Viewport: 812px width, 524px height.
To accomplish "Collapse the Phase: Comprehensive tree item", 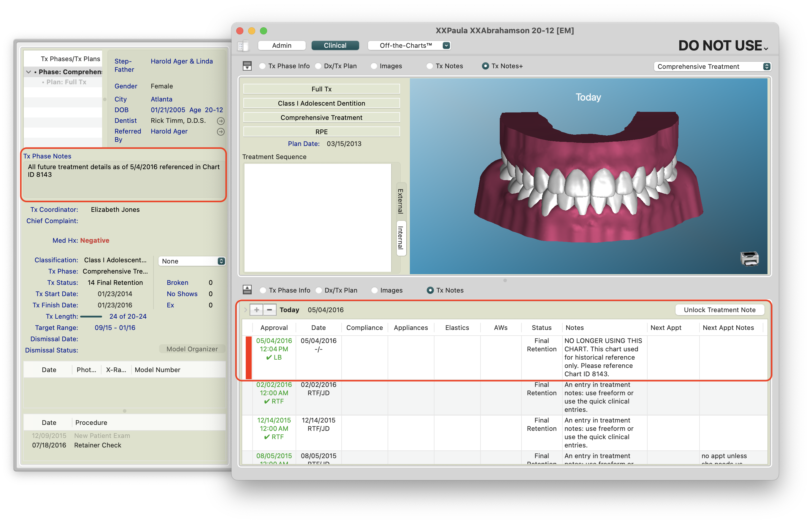I will pos(28,72).
